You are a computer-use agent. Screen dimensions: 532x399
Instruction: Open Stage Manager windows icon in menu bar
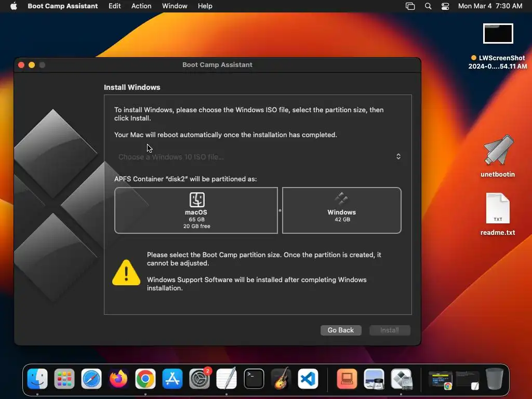[410, 6]
